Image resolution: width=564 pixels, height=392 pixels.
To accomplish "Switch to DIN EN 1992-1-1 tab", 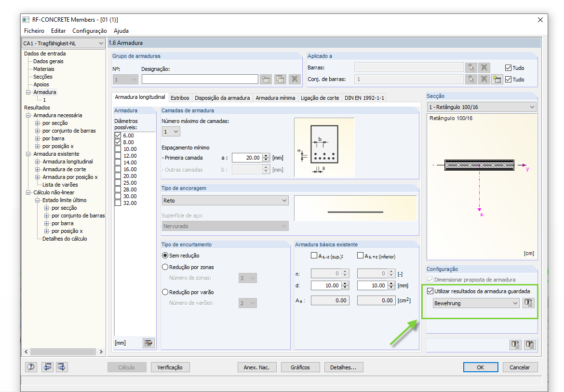I will [364, 98].
